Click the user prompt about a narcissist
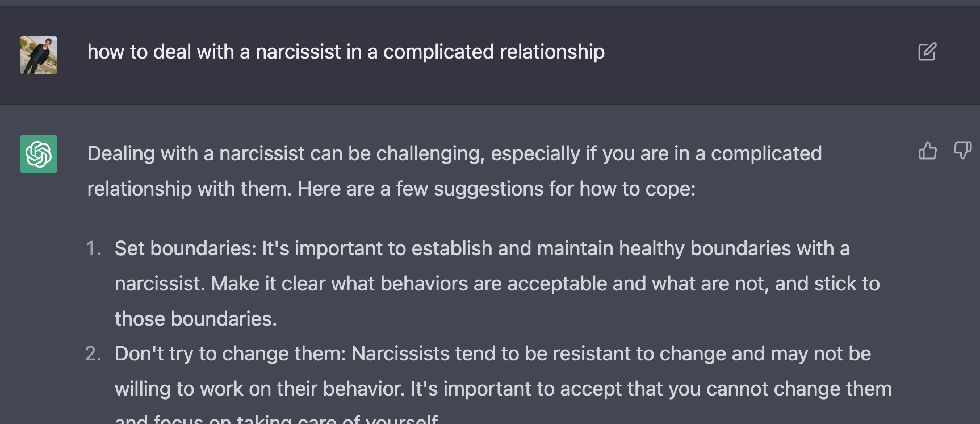The height and width of the screenshot is (424, 980). coord(345,52)
